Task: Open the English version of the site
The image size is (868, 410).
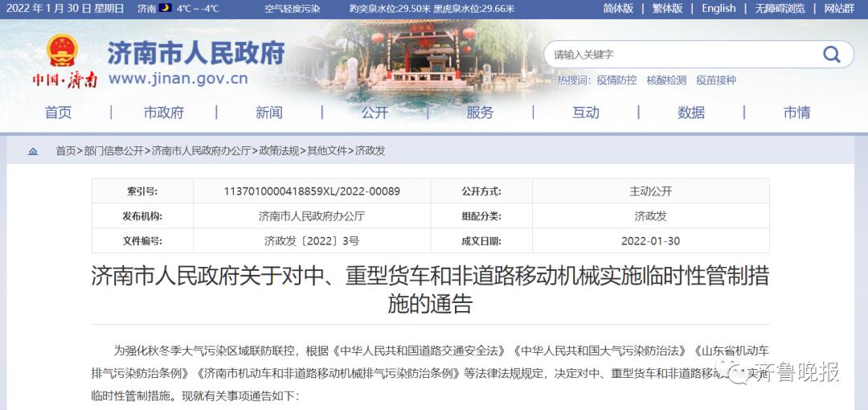Action: tap(719, 8)
